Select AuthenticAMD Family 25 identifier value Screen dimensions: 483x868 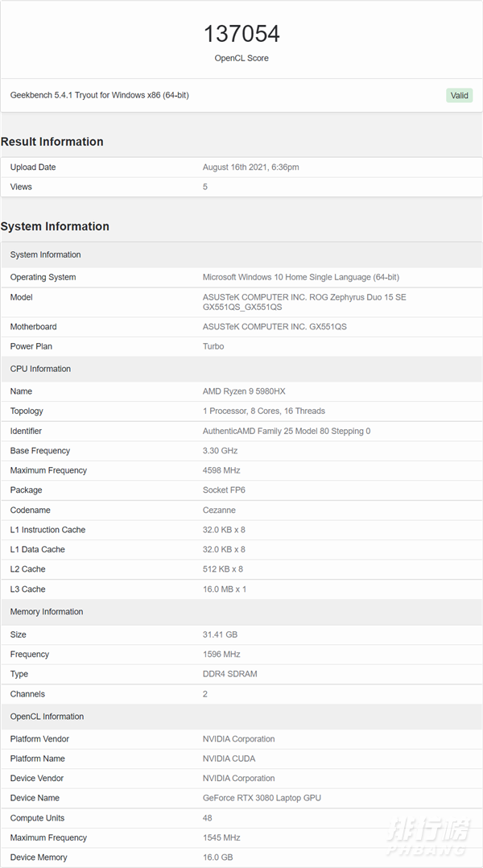tap(287, 432)
